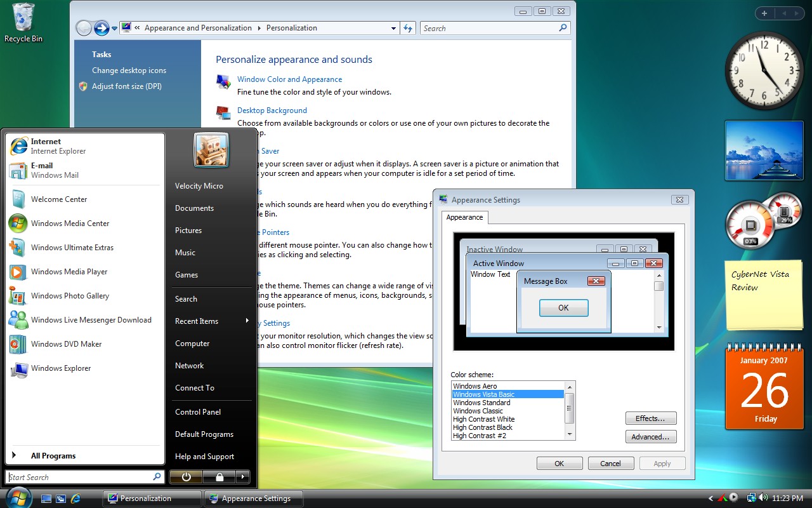Image resolution: width=812 pixels, height=508 pixels.
Task: Click the Appearance Settings taskbar button
Action: (254, 498)
